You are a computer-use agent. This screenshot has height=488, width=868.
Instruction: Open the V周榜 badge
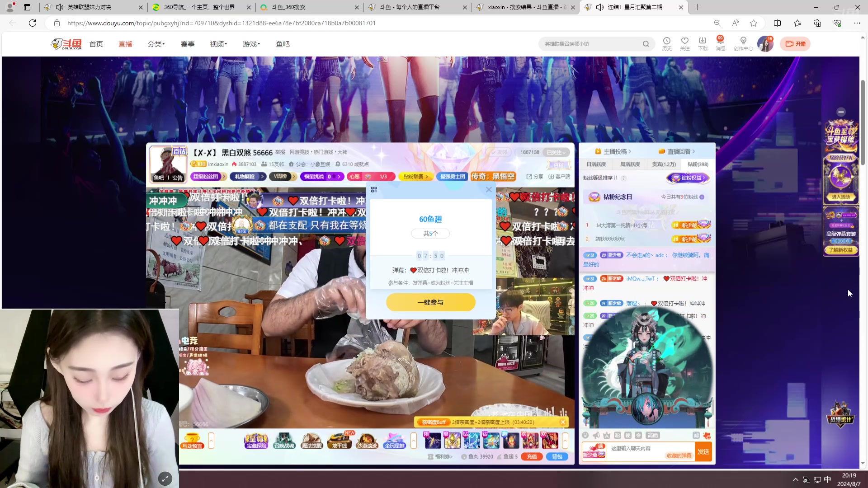(x=283, y=177)
